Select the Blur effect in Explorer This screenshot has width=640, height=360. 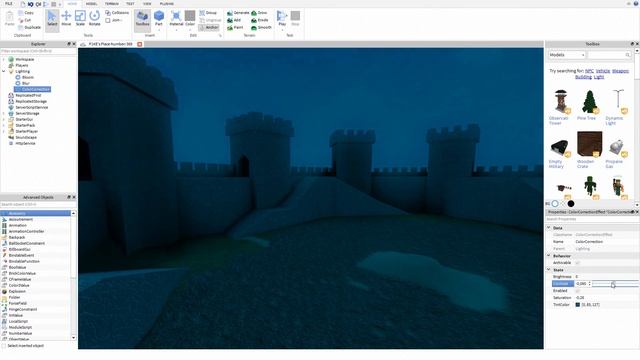click(x=22, y=83)
